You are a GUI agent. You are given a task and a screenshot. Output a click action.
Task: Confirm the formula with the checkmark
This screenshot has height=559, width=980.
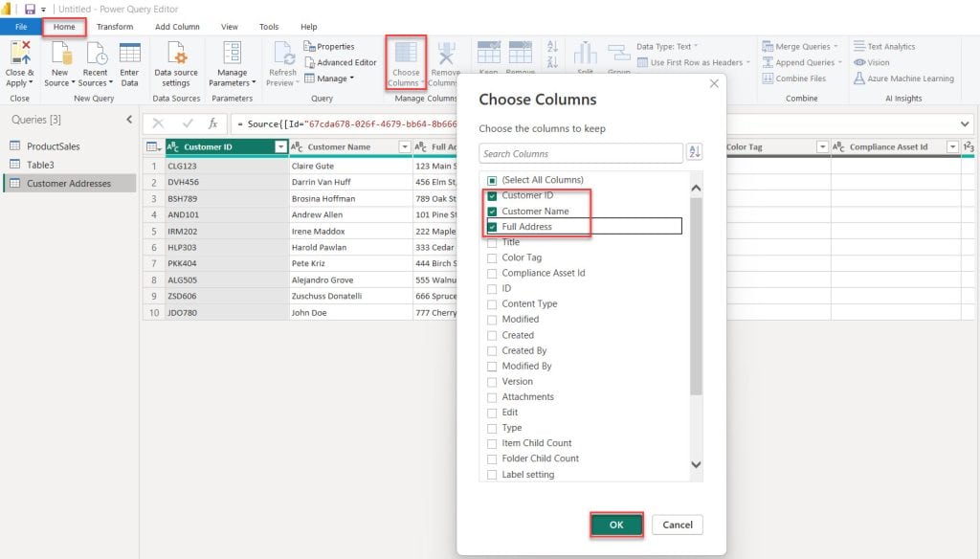188,123
